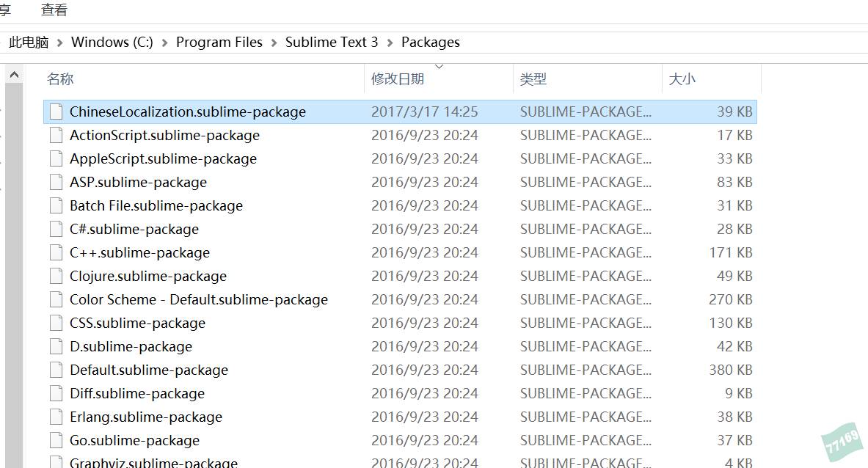Screen dimensions: 868x468
Task: Select ChineseLocalization.sublime-package file name
Action: (188, 111)
